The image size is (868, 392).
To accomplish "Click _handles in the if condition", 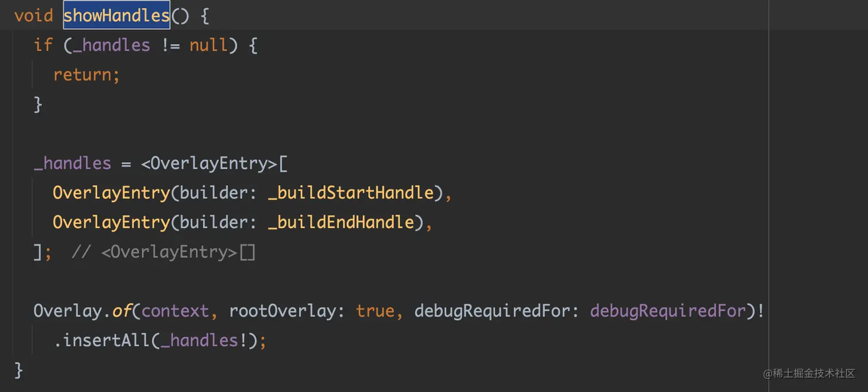I will [x=111, y=45].
